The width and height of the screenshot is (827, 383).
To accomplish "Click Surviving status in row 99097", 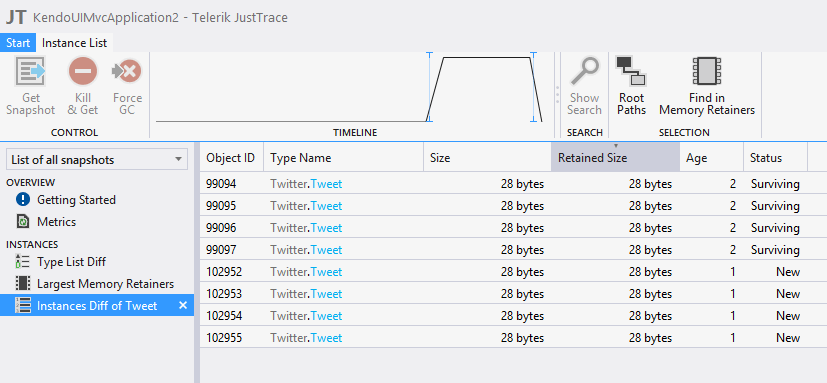I will pyautogui.click(x=775, y=250).
